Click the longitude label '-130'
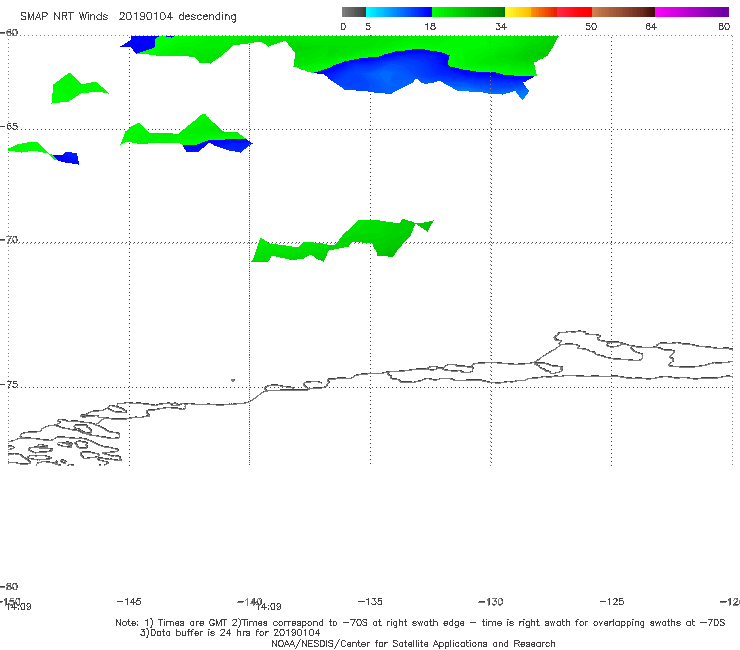Viewport: 740px width, 650px height. coord(491,601)
